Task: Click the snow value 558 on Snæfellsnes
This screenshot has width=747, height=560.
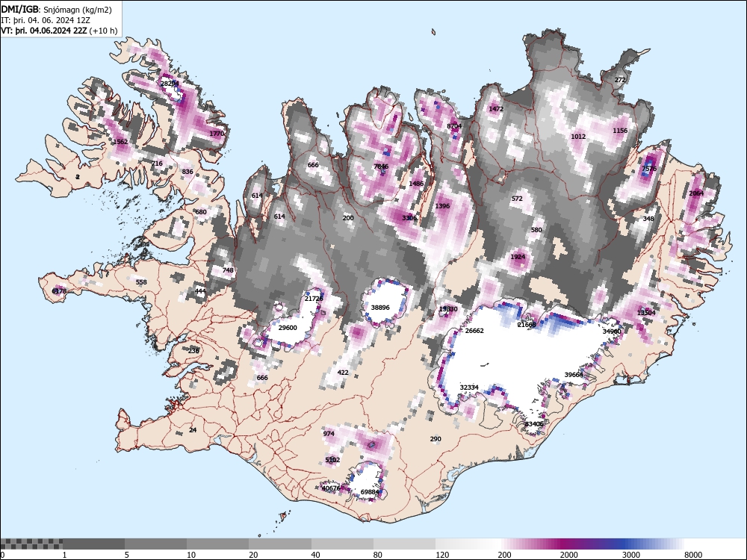Action: pyautogui.click(x=141, y=282)
